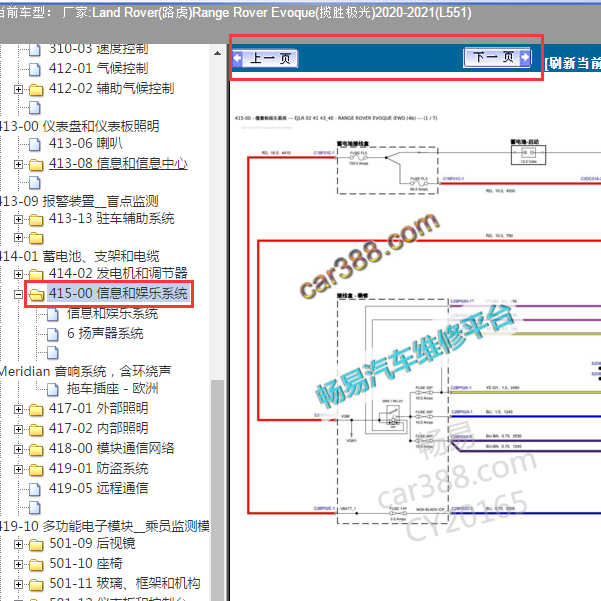Expand the 419-01 防盗系统 folder

(x=18, y=469)
